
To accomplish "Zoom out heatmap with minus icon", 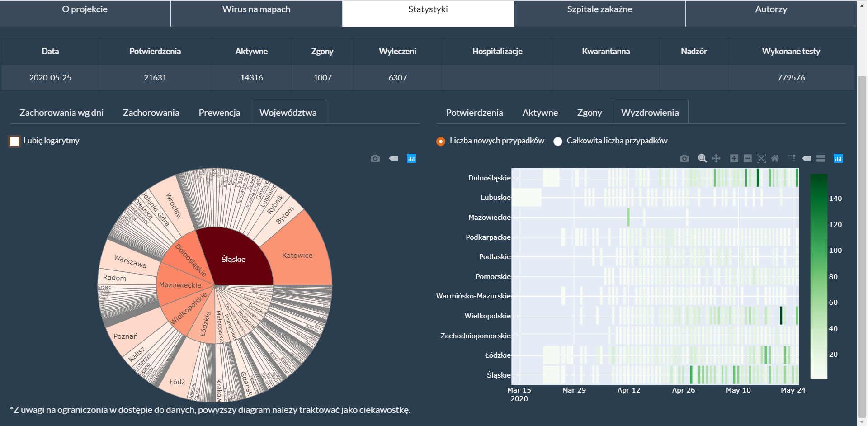I will click(748, 158).
